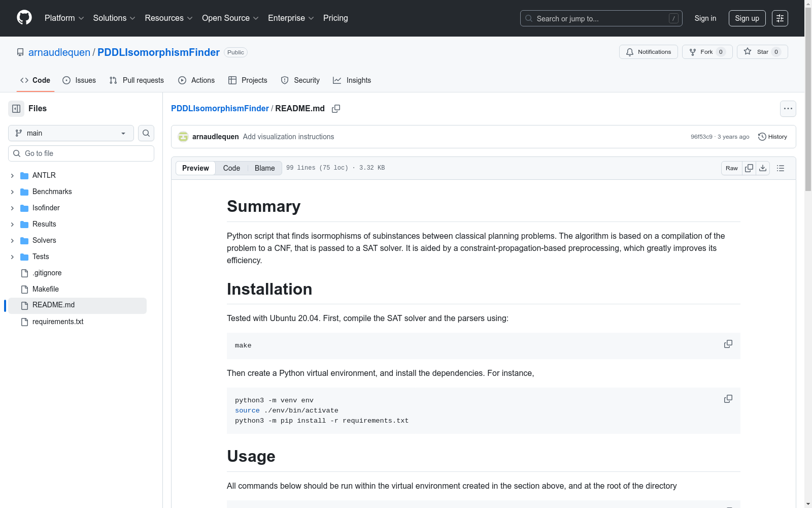Image resolution: width=812 pixels, height=508 pixels.
Task: Switch to Code view
Action: pyautogui.click(x=231, y=168)
